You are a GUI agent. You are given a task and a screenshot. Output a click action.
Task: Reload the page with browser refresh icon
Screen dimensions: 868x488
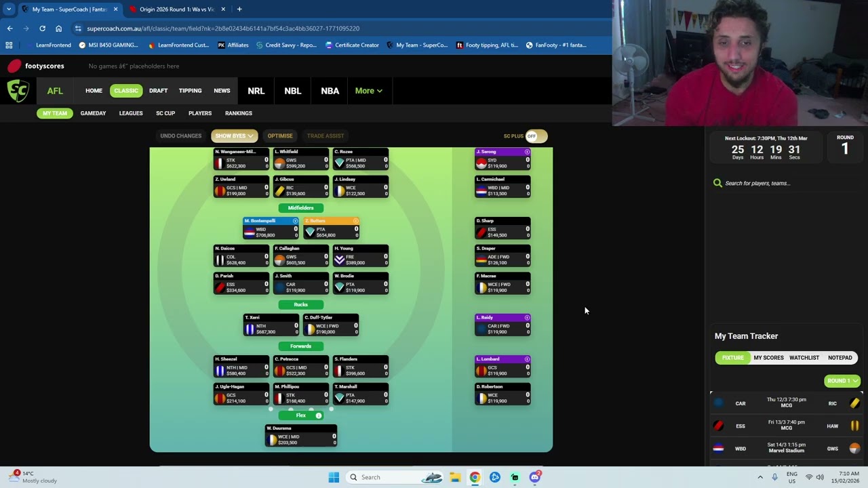[x=42, y=28]
